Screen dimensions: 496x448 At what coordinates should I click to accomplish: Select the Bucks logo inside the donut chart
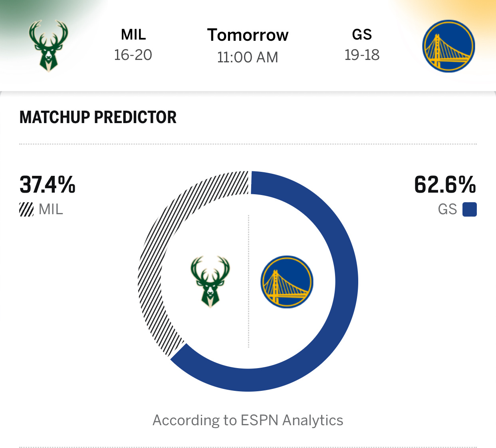click(x=210, y=282)
